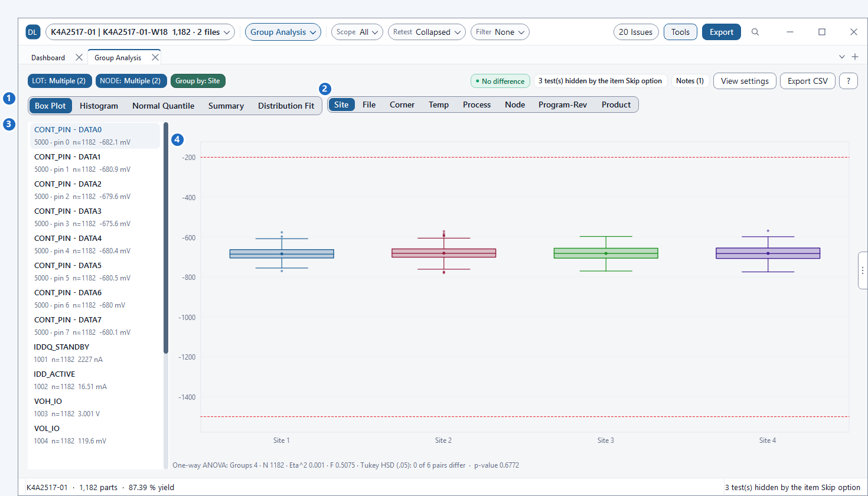Open the side panel handle with three dots

click(x=863, y=270)
